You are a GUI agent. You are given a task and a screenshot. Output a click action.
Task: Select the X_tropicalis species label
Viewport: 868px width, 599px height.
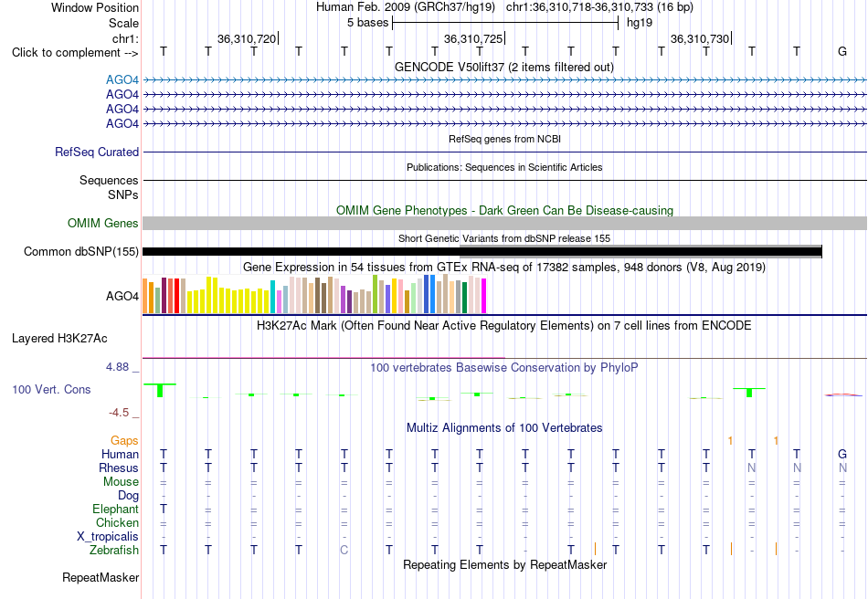[x=108, y=537]
